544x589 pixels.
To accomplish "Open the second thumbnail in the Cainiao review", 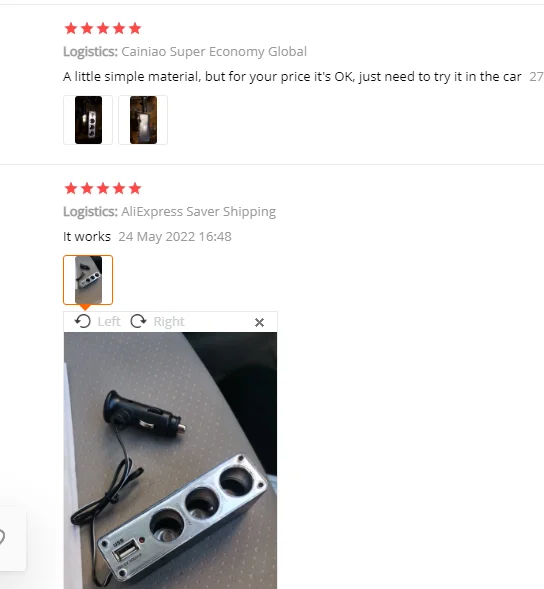I will (143, 120).
